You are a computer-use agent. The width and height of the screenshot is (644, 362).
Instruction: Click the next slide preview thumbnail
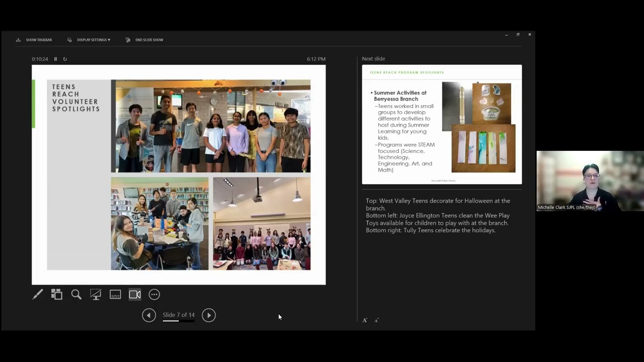pyautogui.click(x=442, y=124)
